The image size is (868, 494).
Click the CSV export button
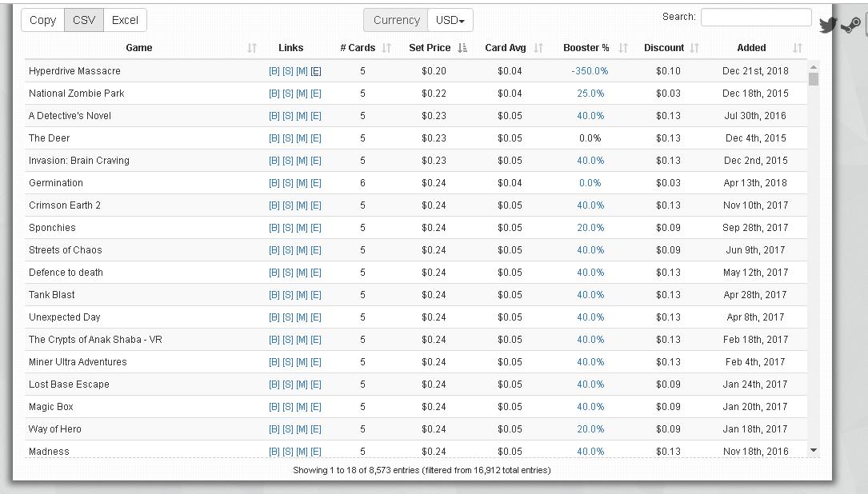click(84, 20)
